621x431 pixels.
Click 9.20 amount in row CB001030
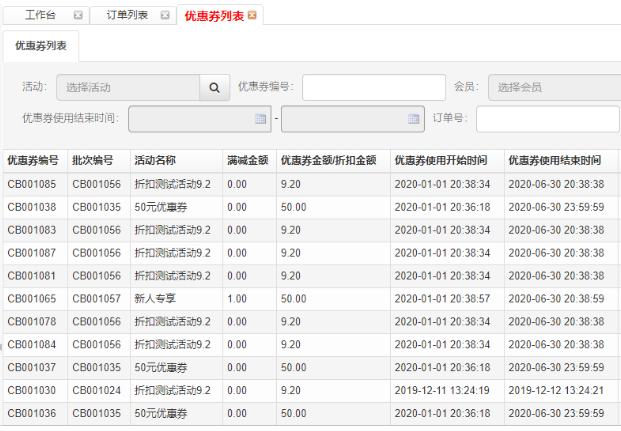[291, 391]
